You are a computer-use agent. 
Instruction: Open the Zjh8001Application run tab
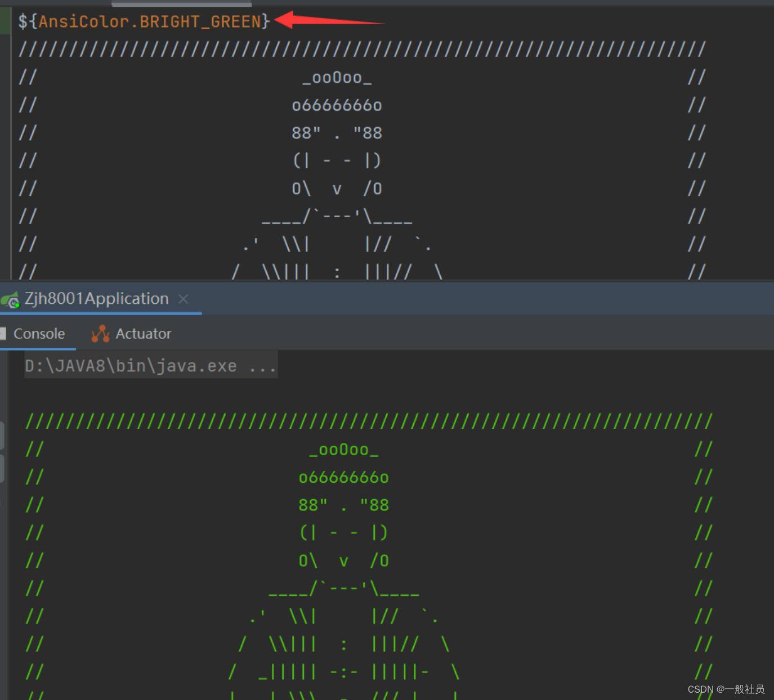(96, 298)
